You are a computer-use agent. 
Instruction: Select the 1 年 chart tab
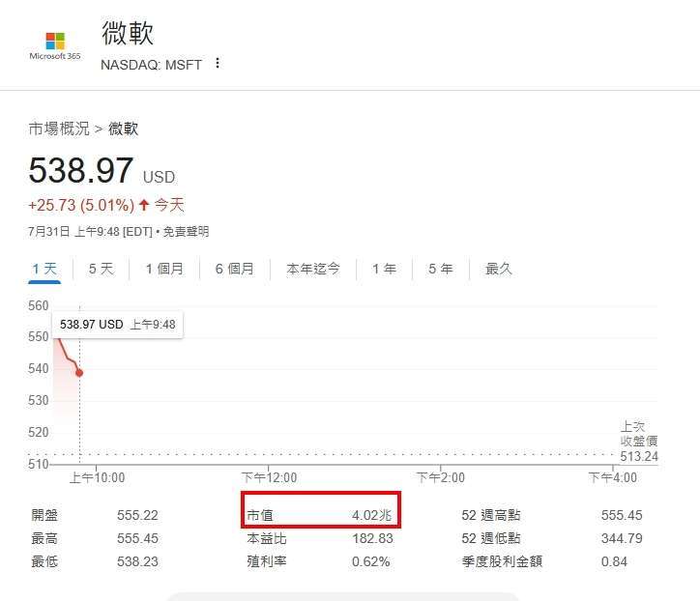click(384, 269)
